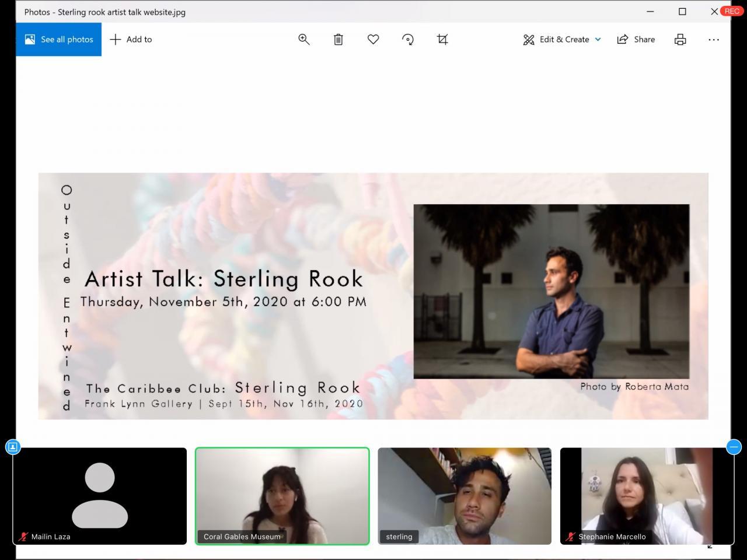Click the Artist Talk banner image
The image size is (747, 560).
click(x=373, y=296)
